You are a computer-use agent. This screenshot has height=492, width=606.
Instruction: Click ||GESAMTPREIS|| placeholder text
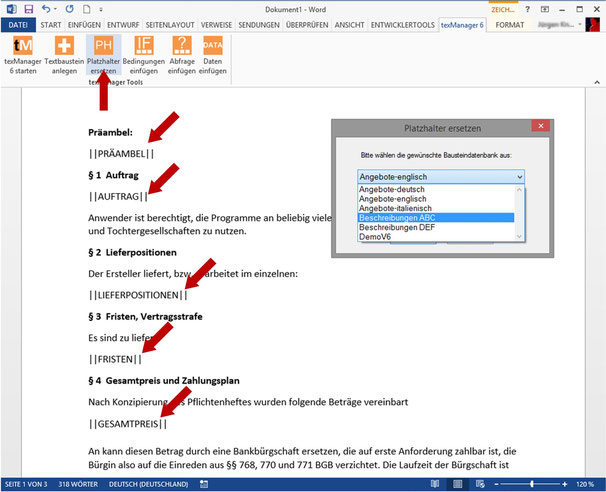click(128, 424)
